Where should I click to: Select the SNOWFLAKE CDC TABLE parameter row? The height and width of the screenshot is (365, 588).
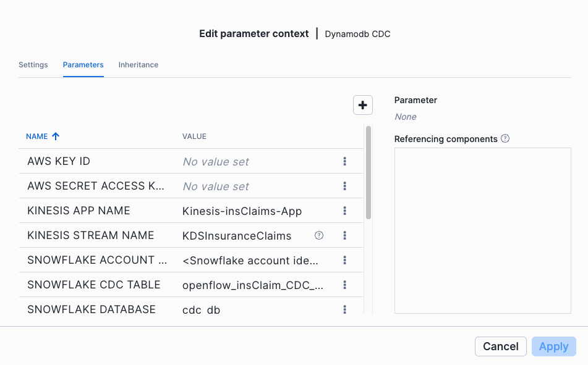[x=191, y=285]
